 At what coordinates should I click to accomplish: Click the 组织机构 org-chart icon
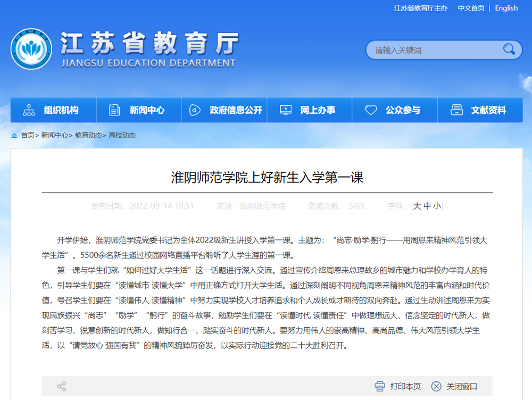pyautogui.click(x=29, y=110)
